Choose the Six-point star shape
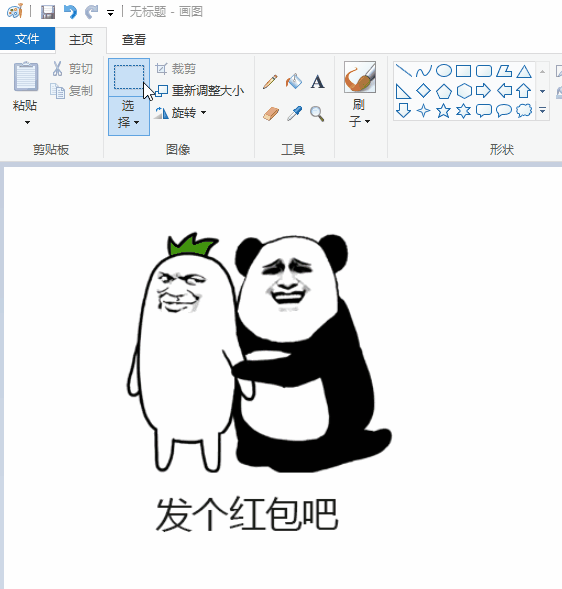 (464, 111)
